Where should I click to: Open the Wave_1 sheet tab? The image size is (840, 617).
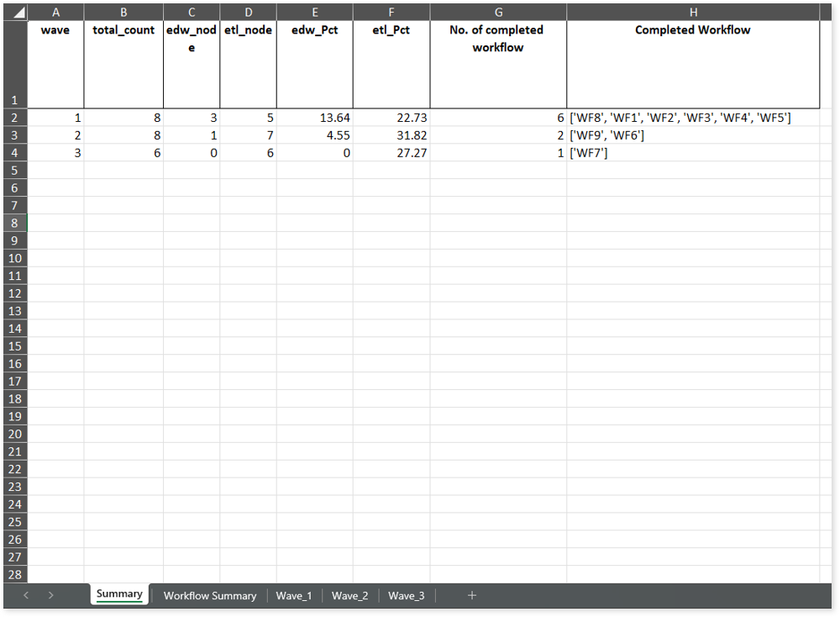click(x=293, y=595)
